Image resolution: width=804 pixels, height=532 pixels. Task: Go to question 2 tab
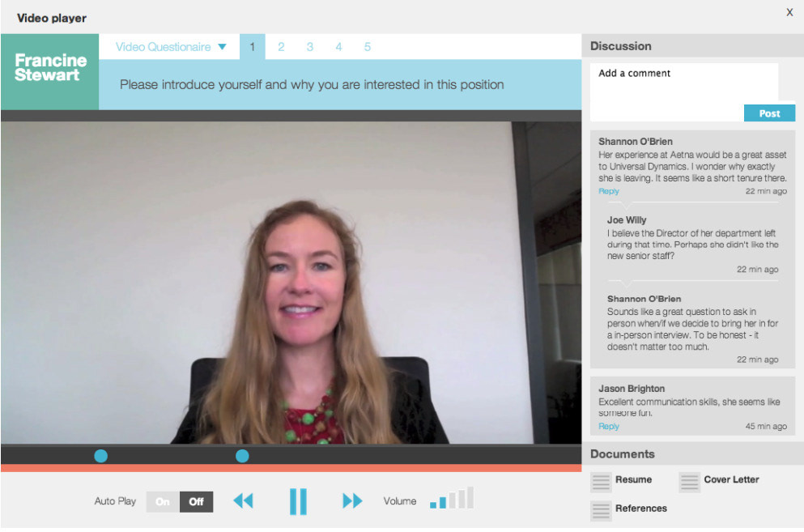[x=281, y=47]
